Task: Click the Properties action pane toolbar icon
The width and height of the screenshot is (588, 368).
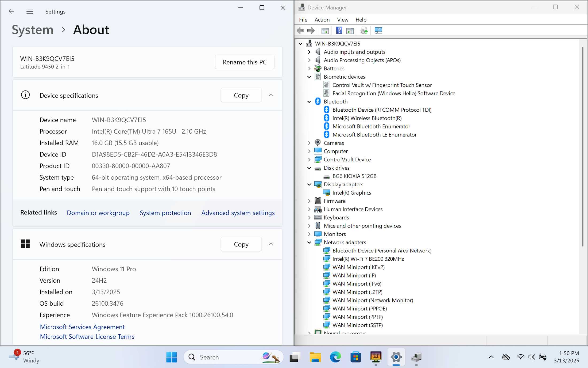Action: (x=350, y=31)
